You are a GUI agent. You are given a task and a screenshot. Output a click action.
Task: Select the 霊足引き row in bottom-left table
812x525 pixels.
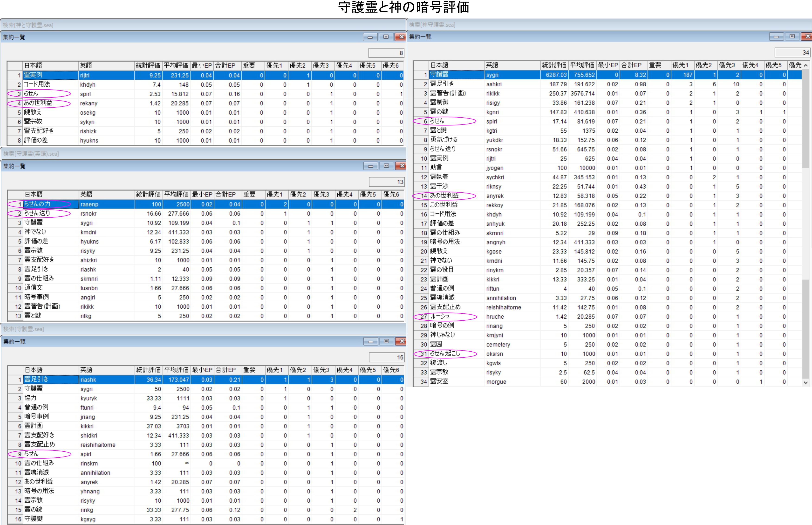pyautogui.click(x=51, y=379)
